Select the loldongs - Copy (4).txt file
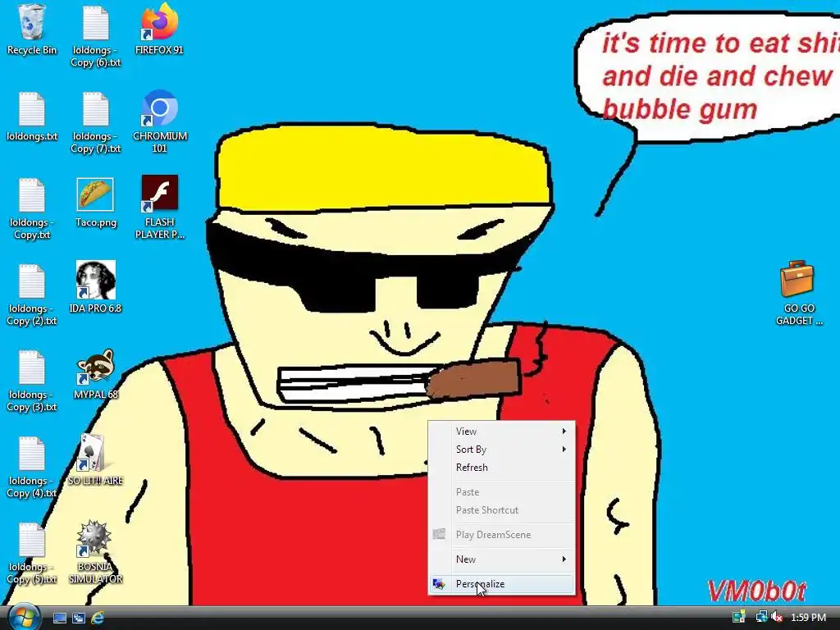Viewport: 840px width, 630px height. coord(32,467)
